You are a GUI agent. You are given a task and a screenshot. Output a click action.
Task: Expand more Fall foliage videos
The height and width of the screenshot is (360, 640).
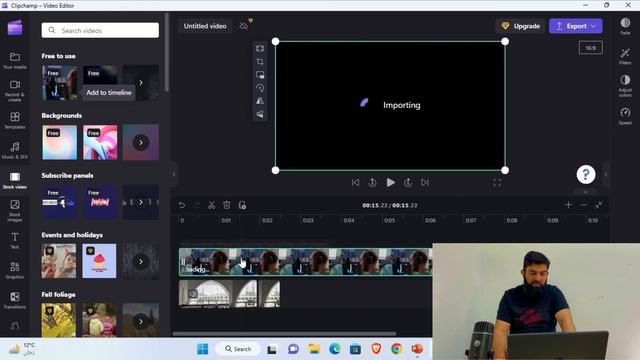pyautogui.click(x=141, y=321)
